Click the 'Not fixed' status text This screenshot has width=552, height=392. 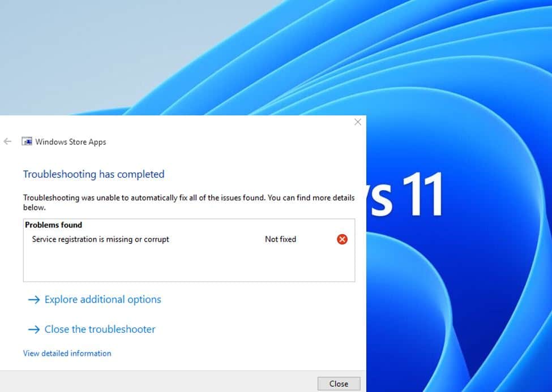pyautogui.click(x=281, y=239)
